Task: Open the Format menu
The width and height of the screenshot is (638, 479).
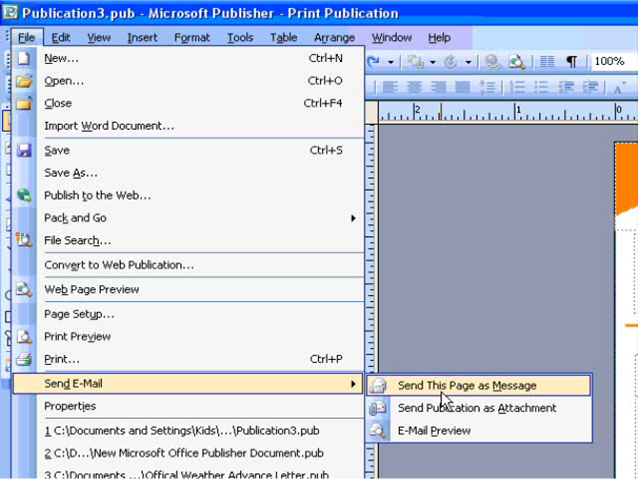Action: [x=192, y=38]
